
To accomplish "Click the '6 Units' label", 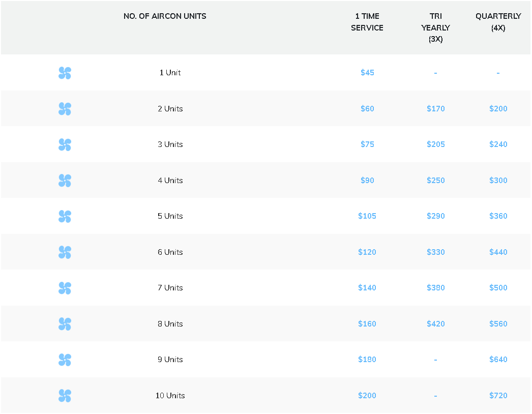I will point(170,252).
